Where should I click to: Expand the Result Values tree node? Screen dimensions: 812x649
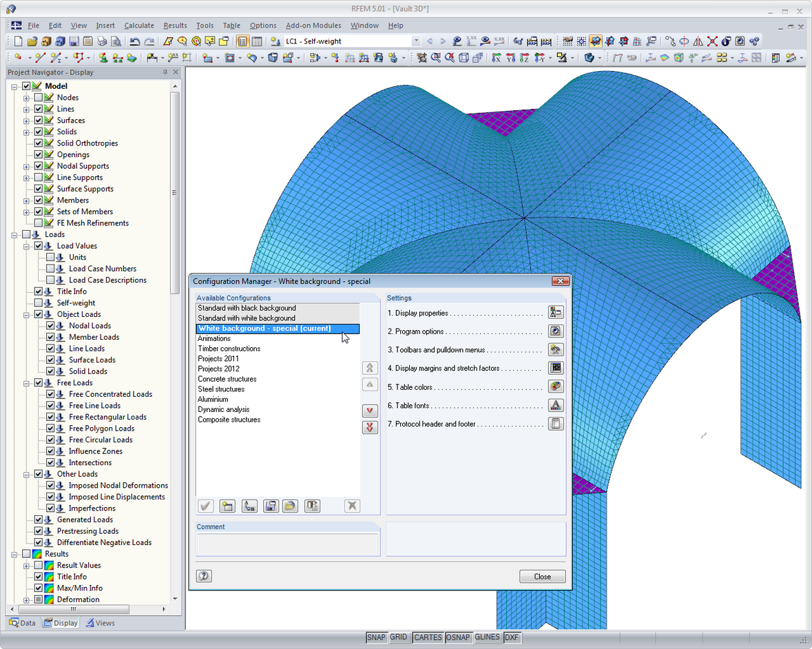tap(27, 566)
